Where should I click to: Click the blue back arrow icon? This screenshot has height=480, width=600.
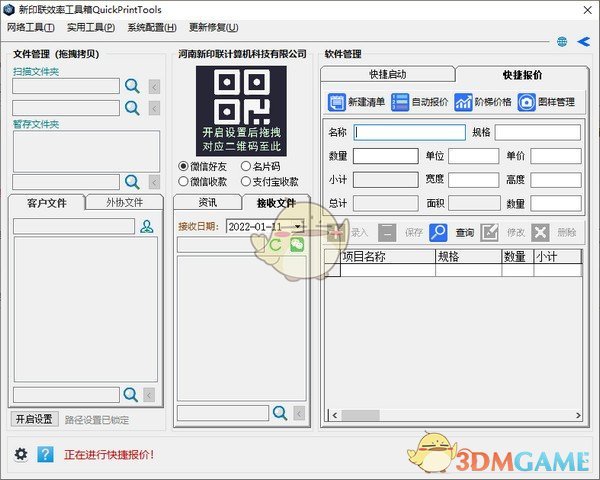pos(584,41)
